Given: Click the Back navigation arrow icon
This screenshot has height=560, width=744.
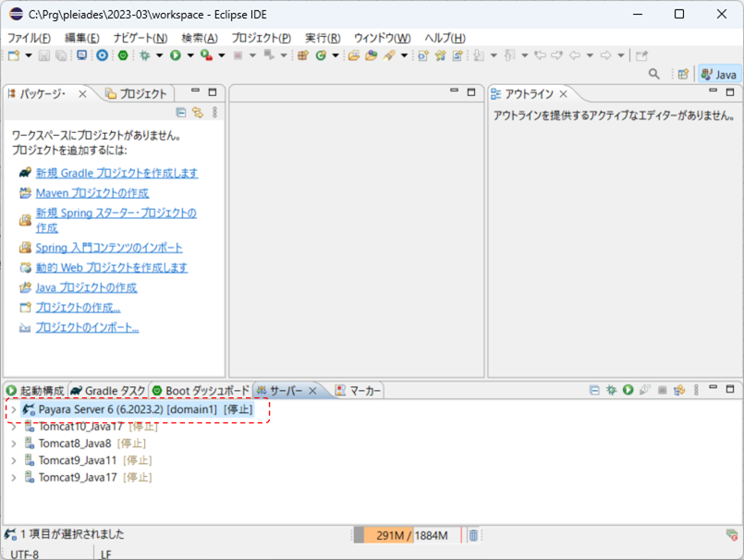Looking at the screenshot, I should click(x=575, y=55).
